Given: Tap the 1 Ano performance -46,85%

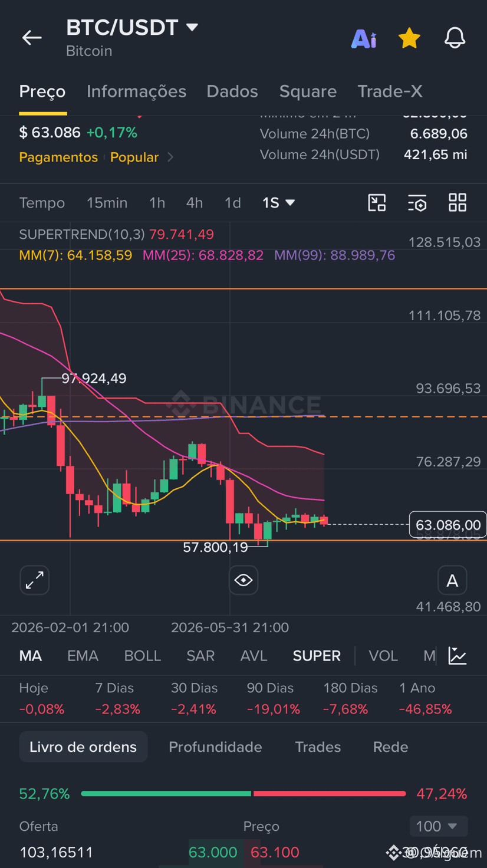Looking at the screenshot, I should [425, 709].
